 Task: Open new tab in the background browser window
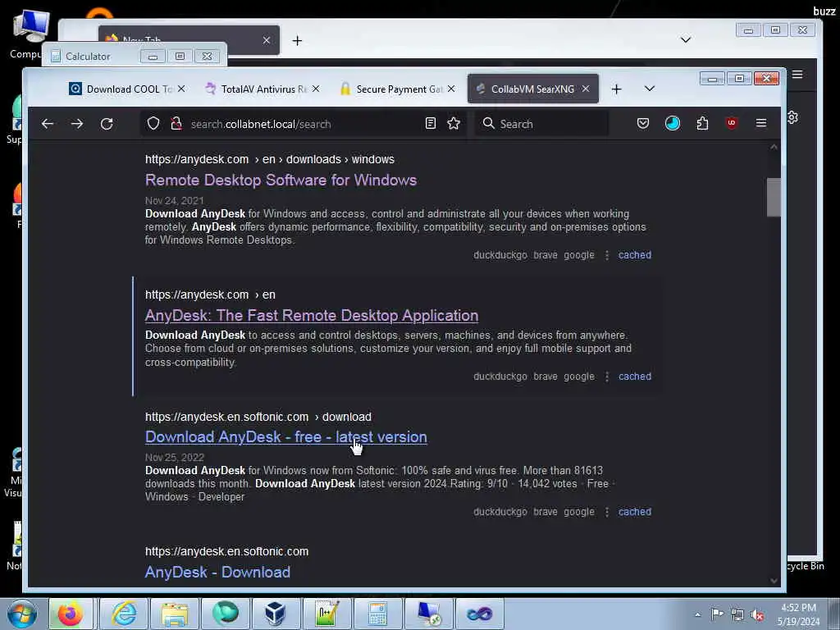tap(297, 41)
